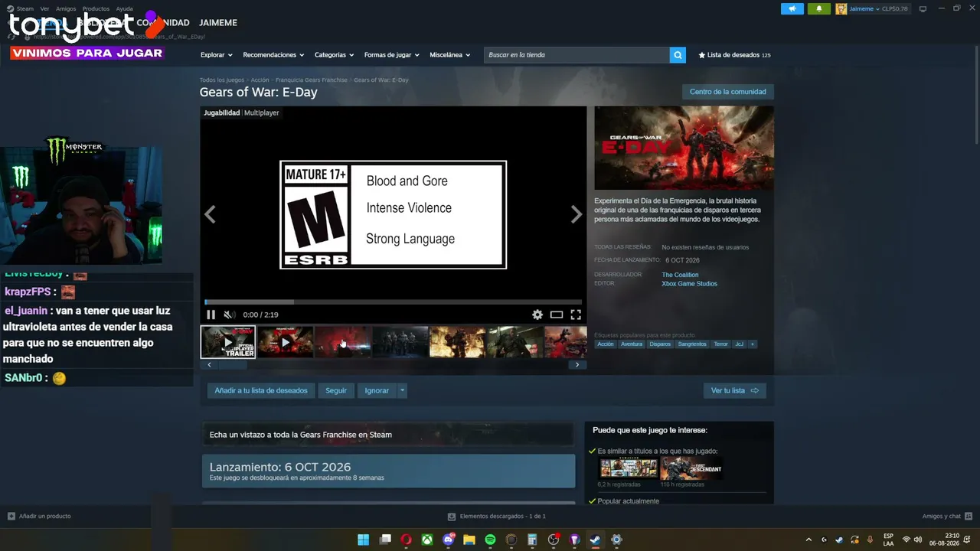
Task: Unmute the trailer audio
Action: [x=229, y=315]
